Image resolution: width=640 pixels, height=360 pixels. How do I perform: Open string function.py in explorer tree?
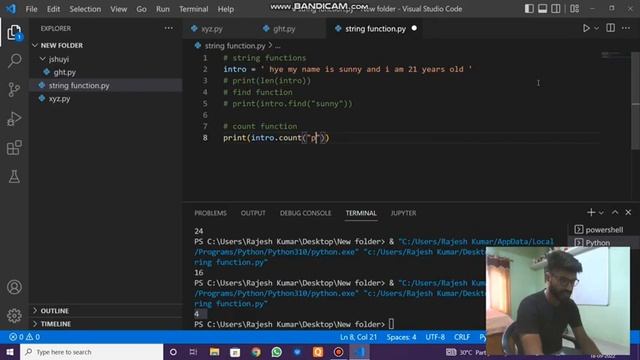(106, 85)
